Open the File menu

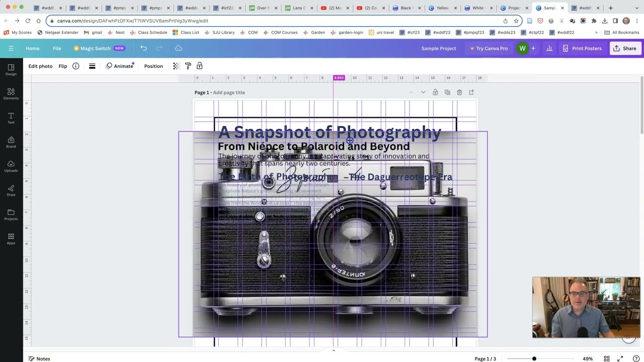[57, 48]
